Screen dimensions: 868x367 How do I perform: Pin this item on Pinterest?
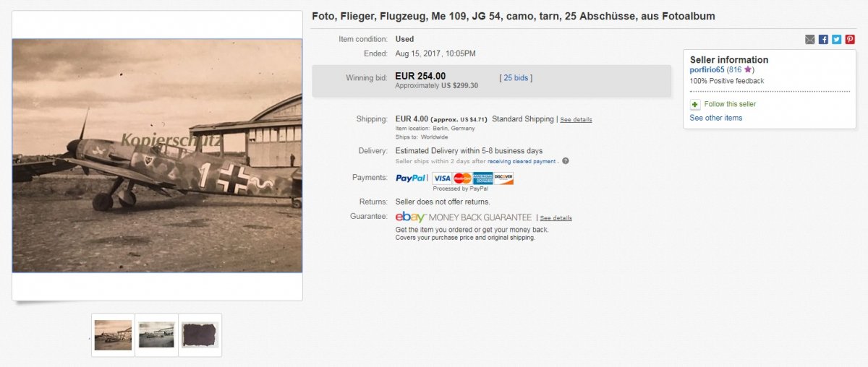(x=850, y=40)
